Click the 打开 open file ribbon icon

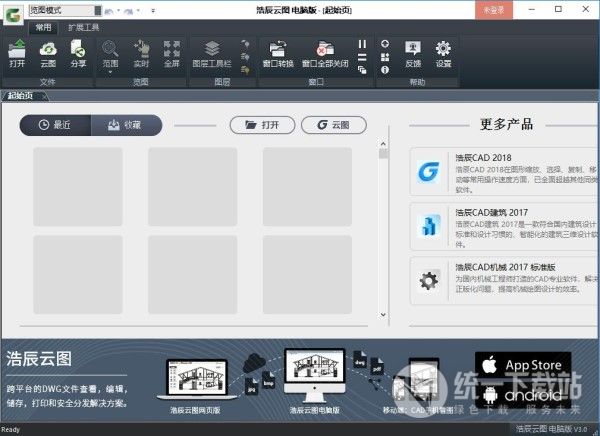coord(17,54)
